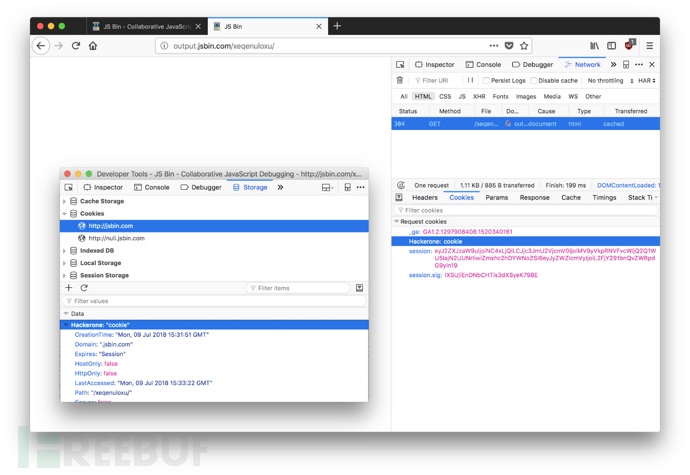The height and width of the screenshot is (475, 690).
Task: Select the GET request row
Action: (x=525, y=124)
